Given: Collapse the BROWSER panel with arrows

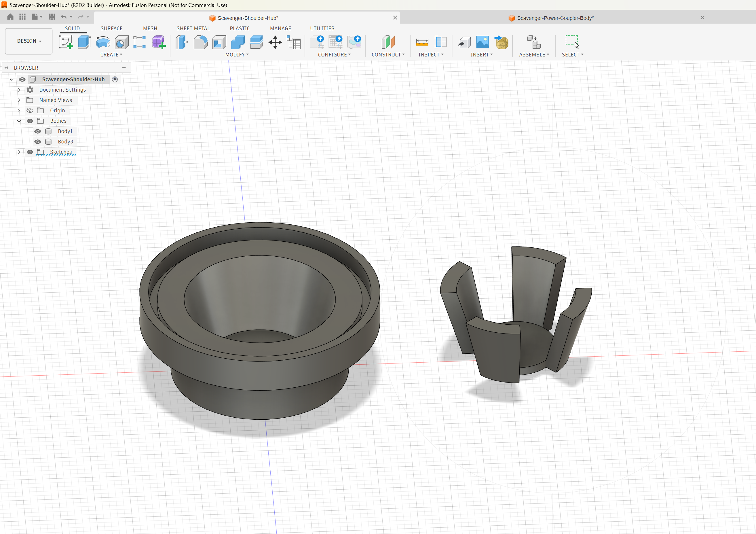Looking at the screenshot, I should click(6, 68).
